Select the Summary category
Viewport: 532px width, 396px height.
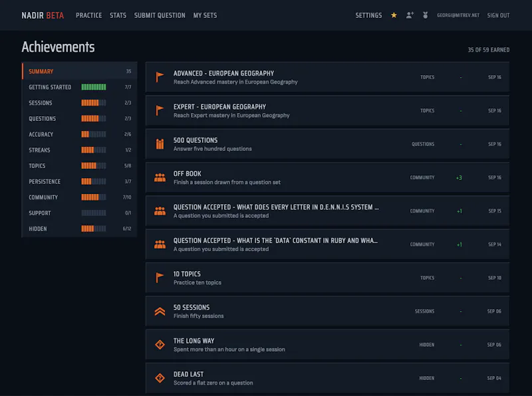click(79, 71)
